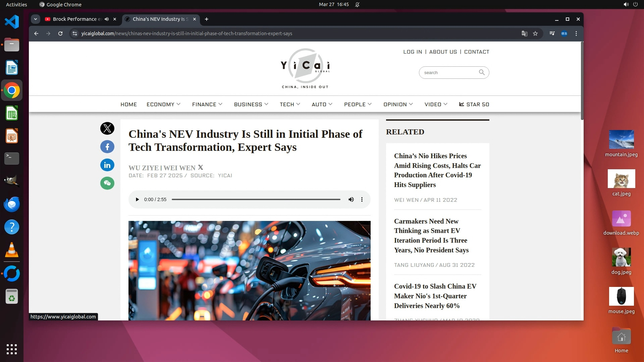This screenshot has width=644, height=362.
Task: Click the search magnifier icon
Action: tap(482, 72)
